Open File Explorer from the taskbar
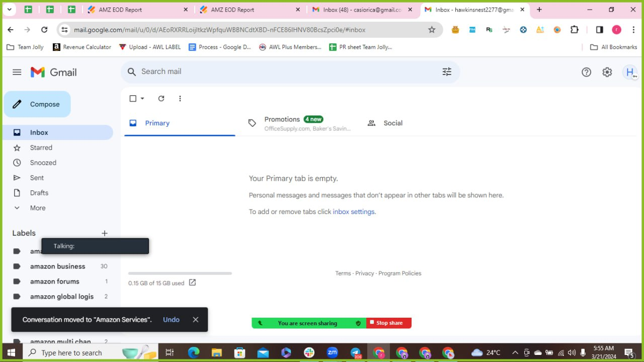The width and height of the screenshot is (644, 362). coord(216,352)
